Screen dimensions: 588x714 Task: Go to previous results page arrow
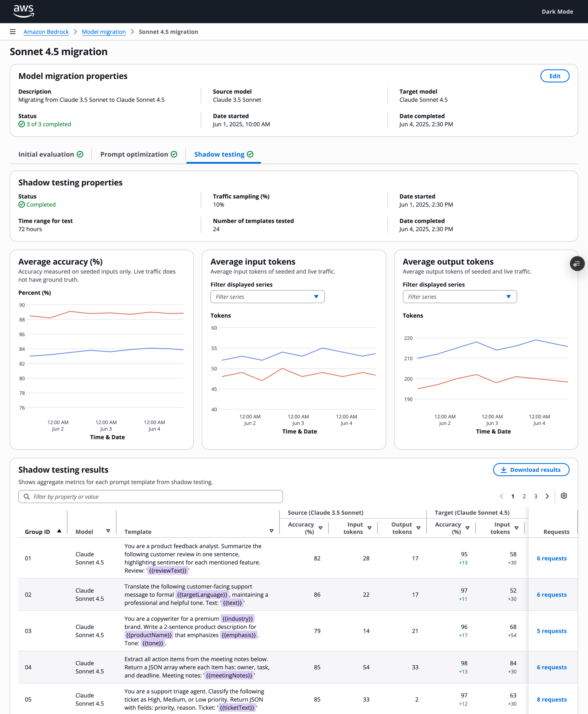[501, 496]
